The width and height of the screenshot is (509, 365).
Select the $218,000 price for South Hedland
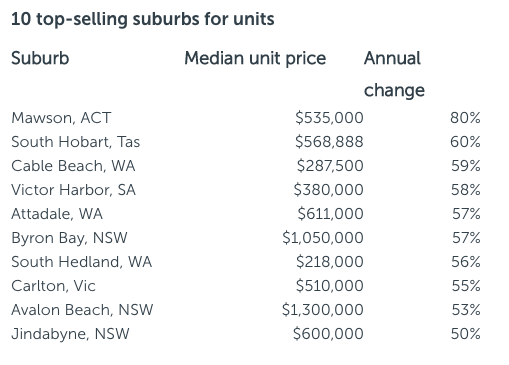point(330,262)
